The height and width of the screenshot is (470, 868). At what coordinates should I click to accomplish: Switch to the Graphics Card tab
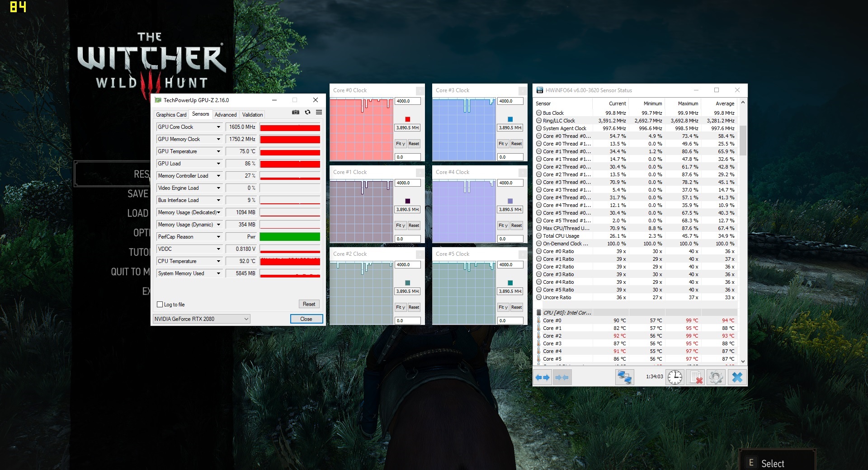[x=171, y=115]
